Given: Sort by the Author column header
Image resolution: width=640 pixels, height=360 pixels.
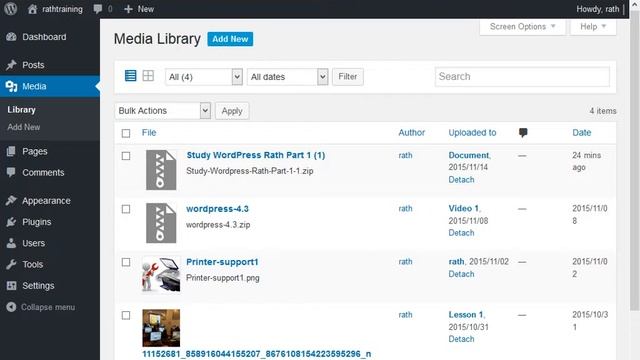Looking at the screenshot, I should point(411,132).
